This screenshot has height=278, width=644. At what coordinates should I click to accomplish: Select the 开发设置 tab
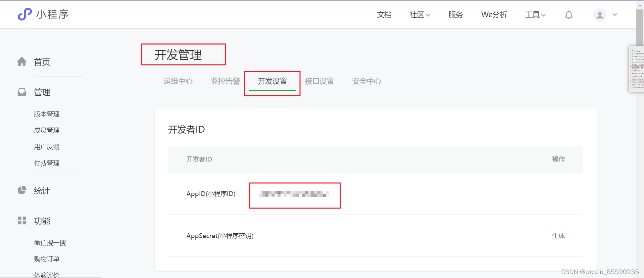click(272, 81)
